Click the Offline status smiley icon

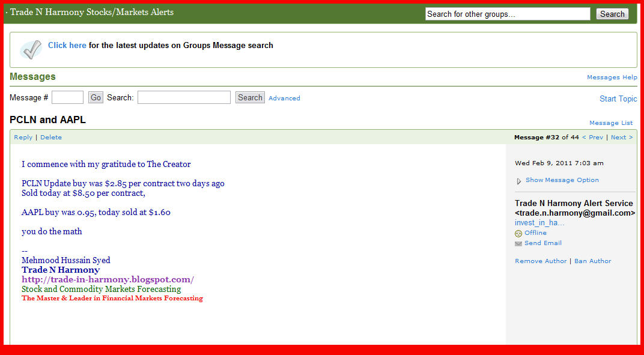[x=518, y=234]
